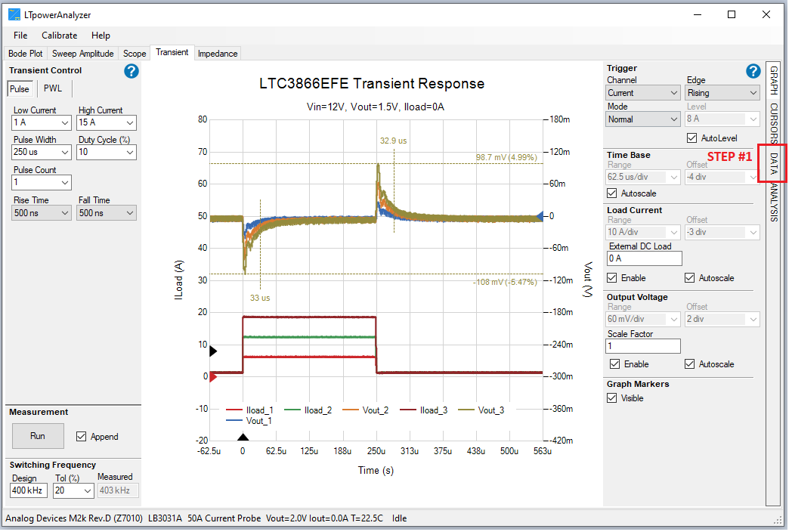Expand the Pulse Width dropdown
The image size is (792, 532).
pyautogui.click(x=41, y=152)
